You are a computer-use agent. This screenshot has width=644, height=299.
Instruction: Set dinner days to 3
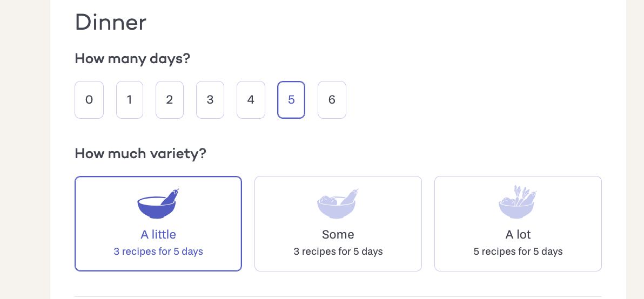(210, 100)
